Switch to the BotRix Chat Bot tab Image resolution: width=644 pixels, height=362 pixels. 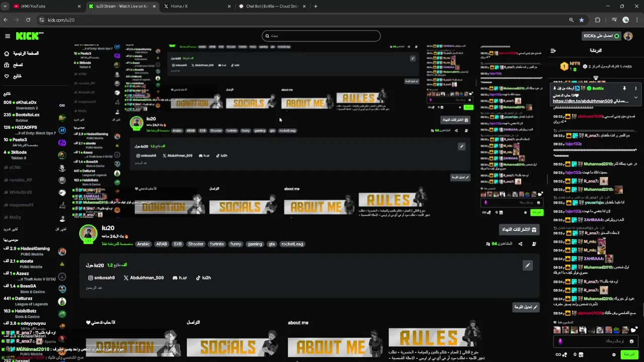(272, 6)
